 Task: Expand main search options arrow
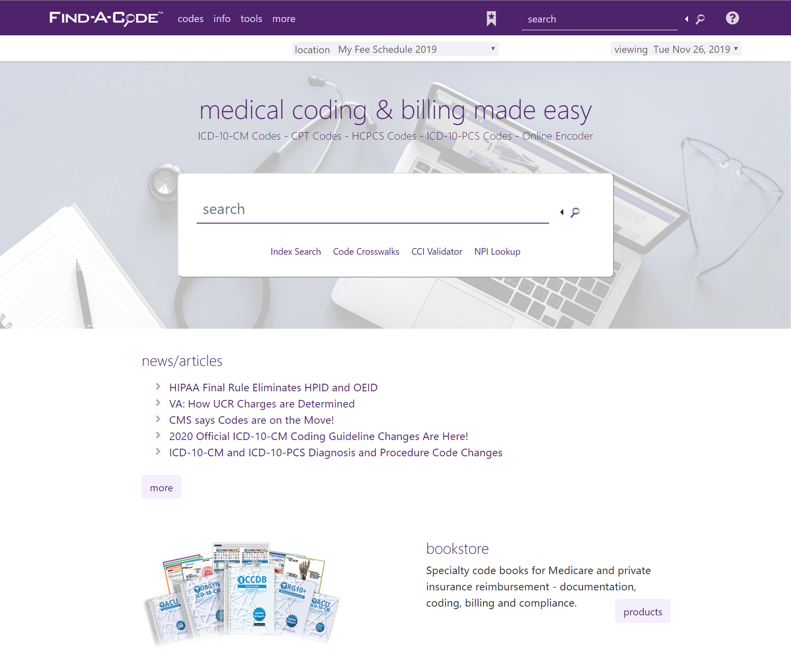point(562,212)
